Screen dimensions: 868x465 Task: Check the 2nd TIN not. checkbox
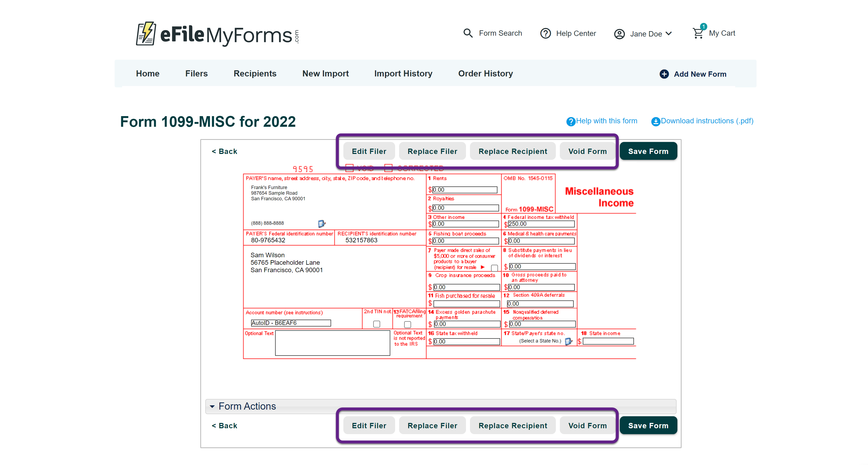tap(376, 324)
